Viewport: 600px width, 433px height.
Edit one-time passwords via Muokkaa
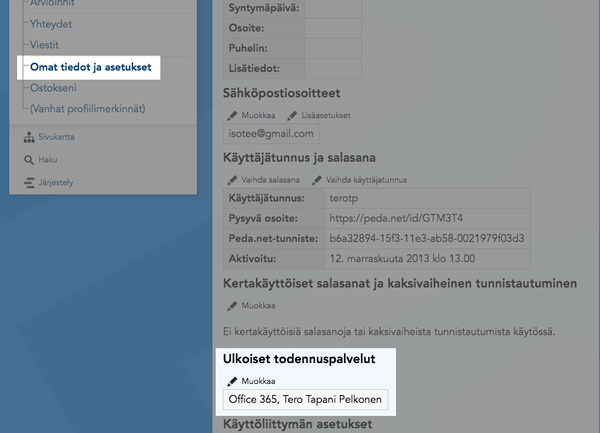[x=233, y=305]
